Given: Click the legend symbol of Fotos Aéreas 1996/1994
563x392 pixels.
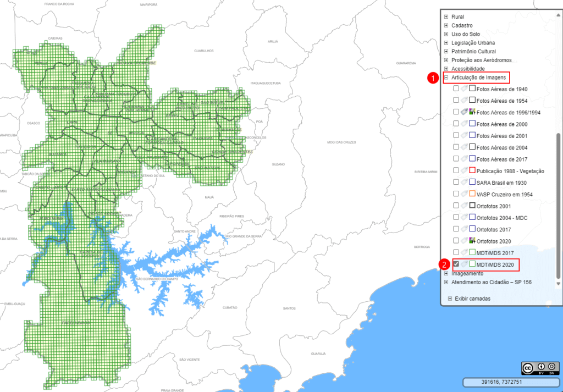Looking at the screenshot, I should (x=472, y=112).
